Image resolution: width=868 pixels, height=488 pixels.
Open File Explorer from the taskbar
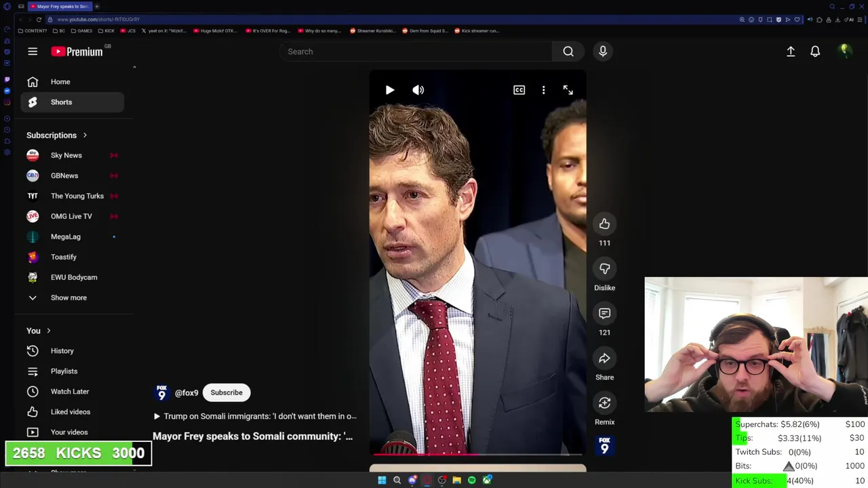point(457,480)
